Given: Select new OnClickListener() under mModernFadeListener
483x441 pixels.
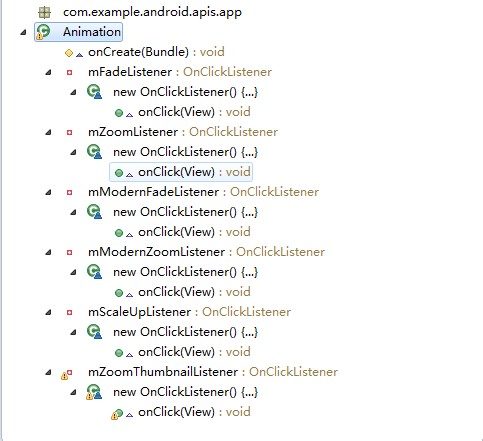Looking at the screenshot, I should (x=185, y=212).
